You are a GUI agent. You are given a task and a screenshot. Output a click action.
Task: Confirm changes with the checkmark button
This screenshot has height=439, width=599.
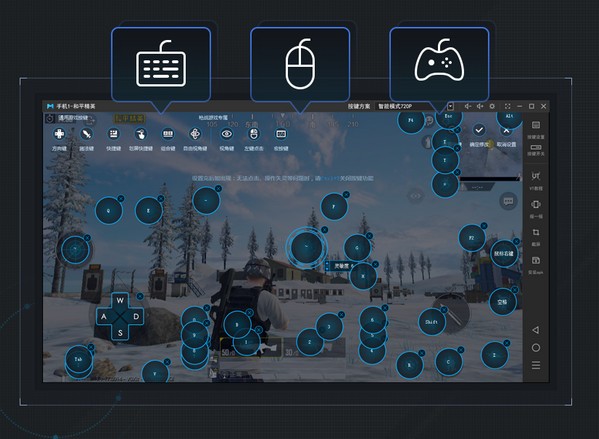(479, 130)
